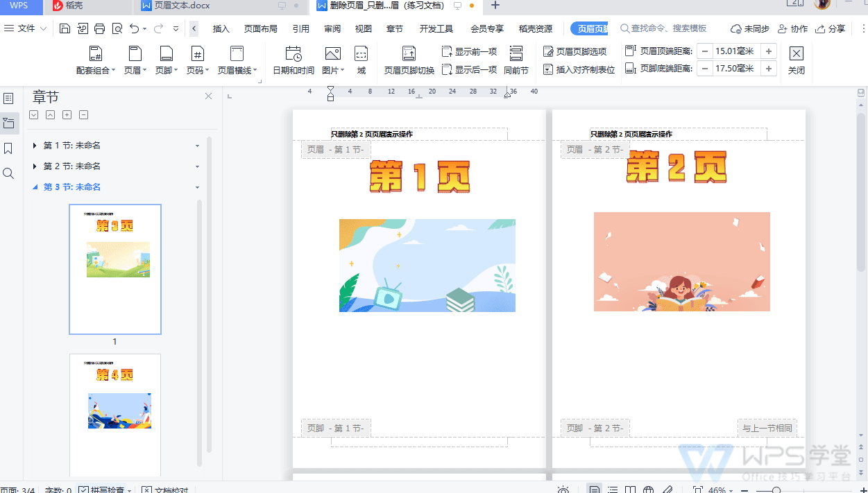This screenshot has height=493, width=868.
Task: Click the Redo arrow icon
Action: [x=158, y=28]
